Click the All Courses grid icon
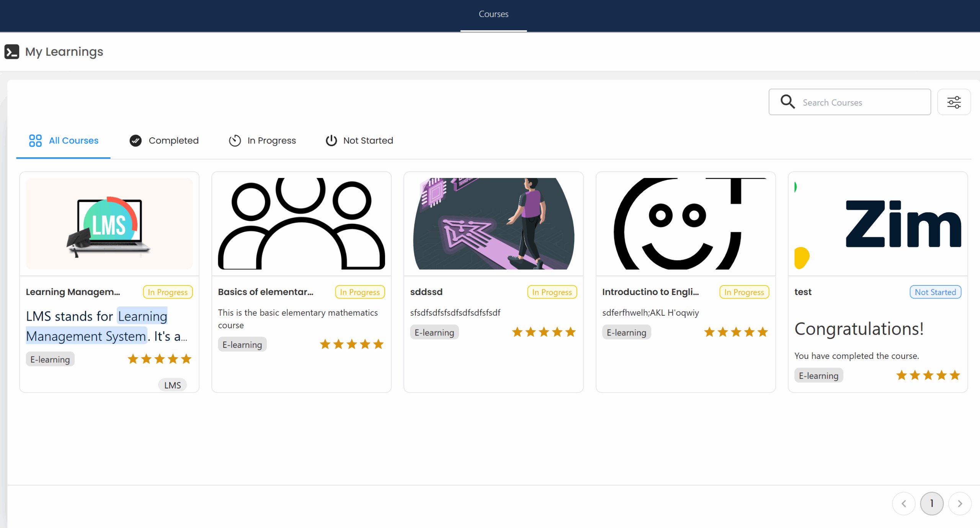This screenshot has height=528, width=980. click(x=35, y=140)
